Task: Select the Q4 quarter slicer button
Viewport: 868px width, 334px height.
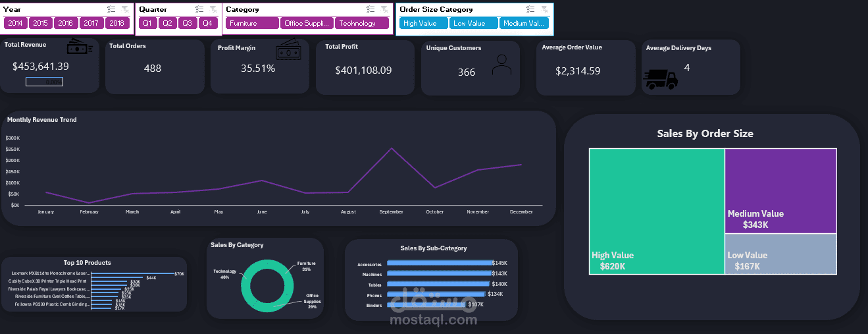Action: point(208,23)
